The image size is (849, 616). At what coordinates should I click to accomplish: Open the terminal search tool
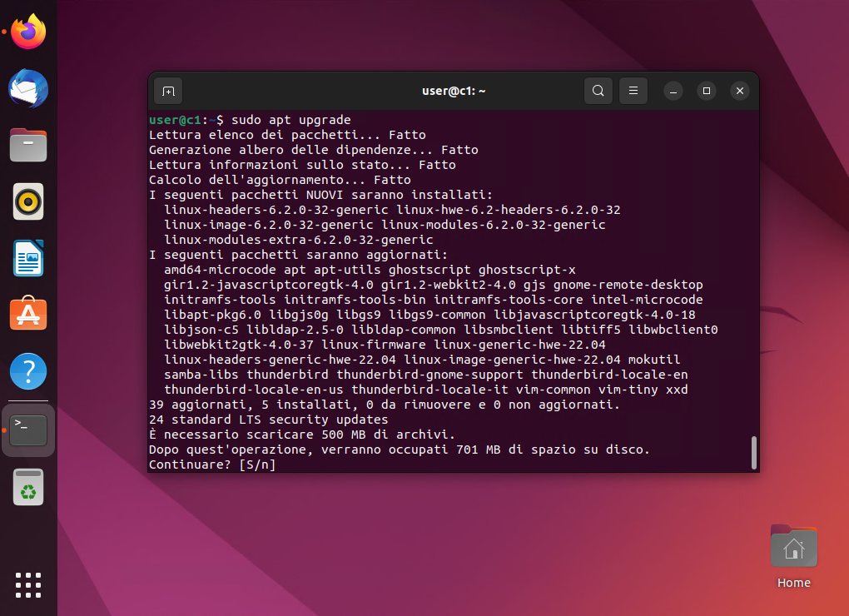598,91
